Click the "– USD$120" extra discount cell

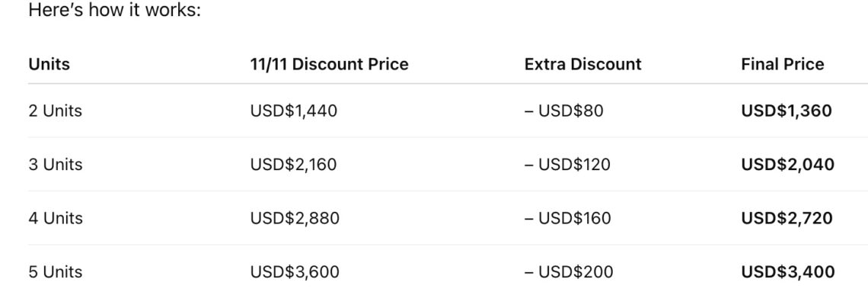(567, 165)
